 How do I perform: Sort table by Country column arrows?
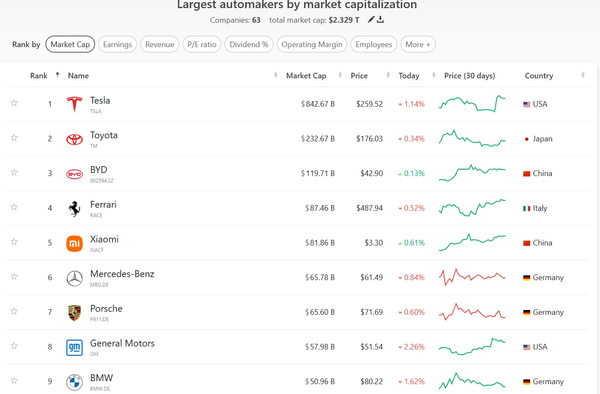[x=583, y=75]
